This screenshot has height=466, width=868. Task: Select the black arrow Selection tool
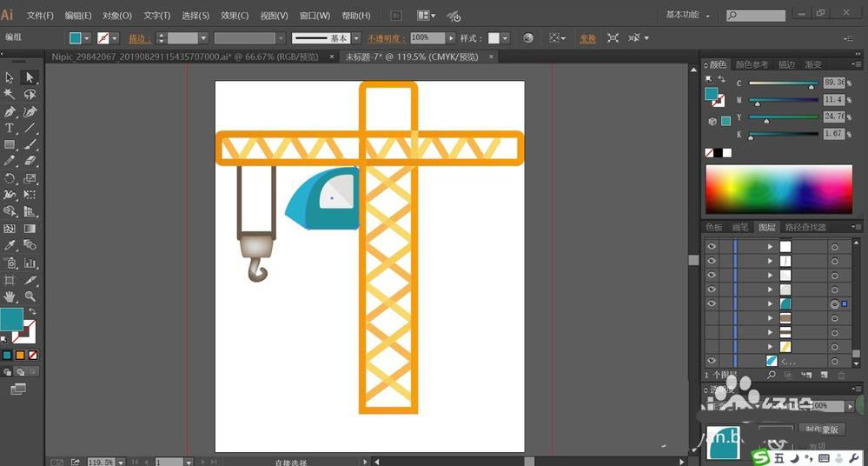[x=10, y=77]
